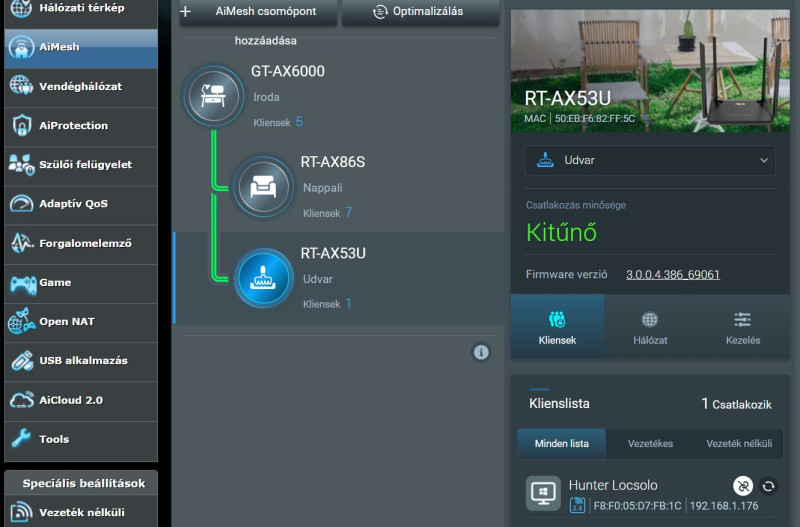Switch to the Kliensek tab
Image resolution: width=800 pixels, height=527 pixels.
(557, 327)
